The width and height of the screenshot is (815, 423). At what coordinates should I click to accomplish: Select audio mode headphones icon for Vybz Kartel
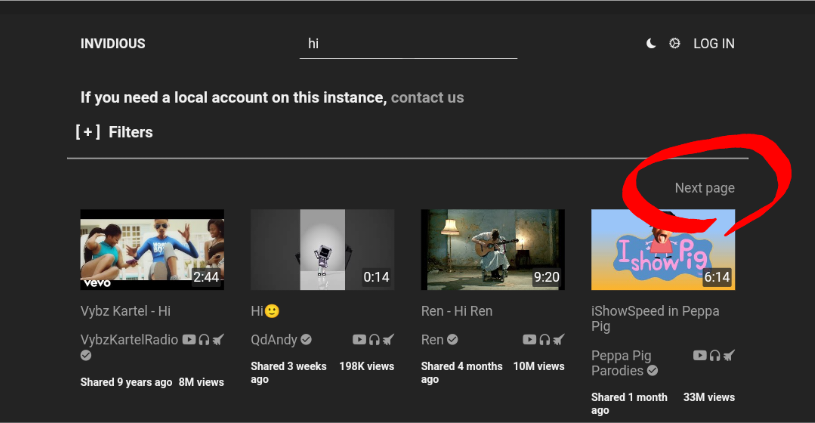point(204,340)
